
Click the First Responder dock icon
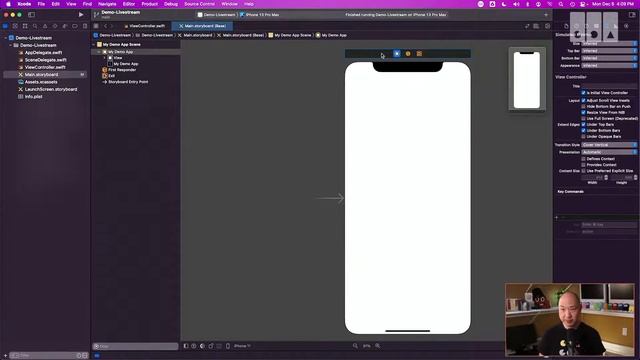click(408, 53)
